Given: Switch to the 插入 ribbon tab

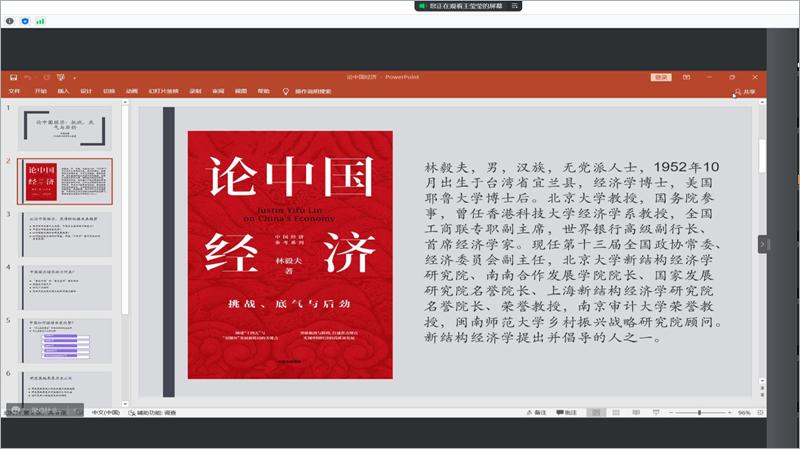Looking at the screenshot, I should click(x=63, y=91).
